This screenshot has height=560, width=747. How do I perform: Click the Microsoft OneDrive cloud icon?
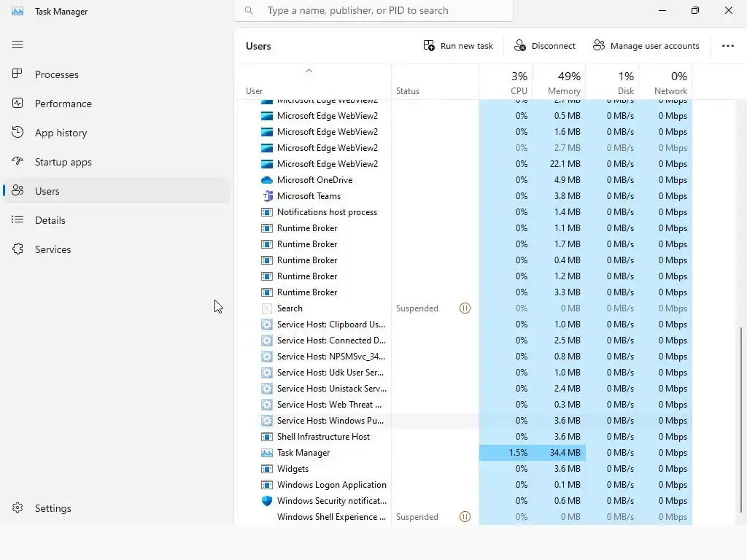267,180
